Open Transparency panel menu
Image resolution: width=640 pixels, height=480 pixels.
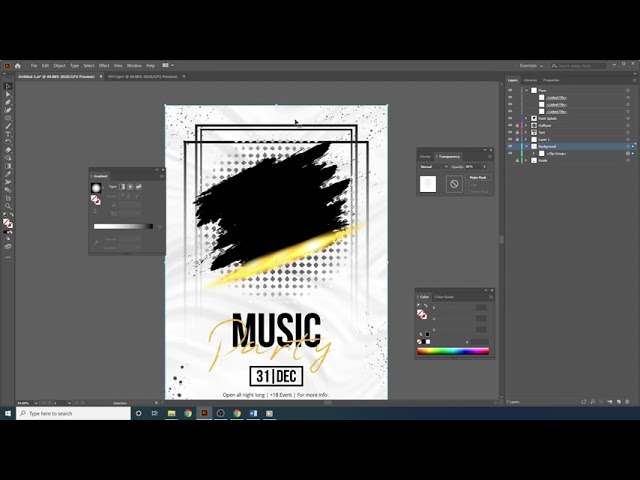point(490,156)
